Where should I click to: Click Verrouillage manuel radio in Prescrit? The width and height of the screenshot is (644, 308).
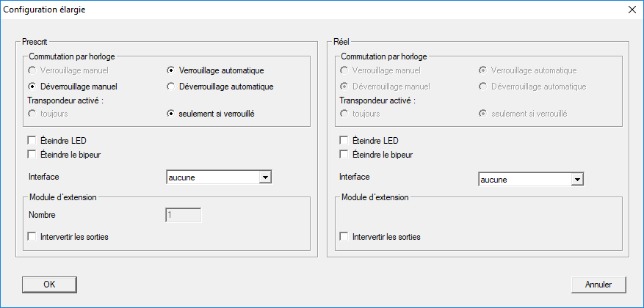click(32, 70)
